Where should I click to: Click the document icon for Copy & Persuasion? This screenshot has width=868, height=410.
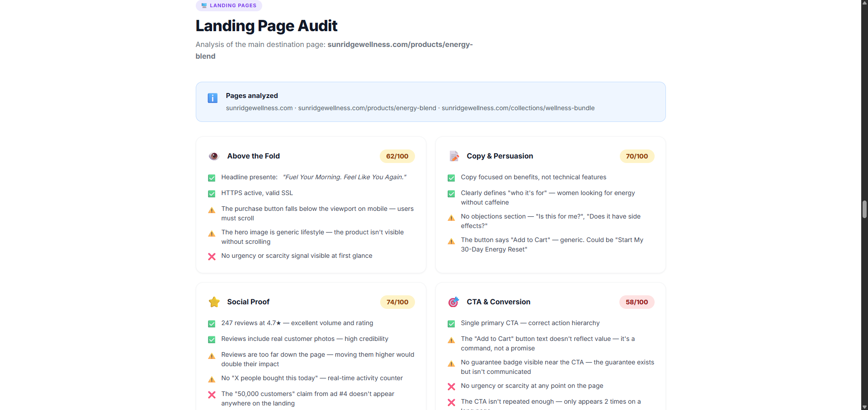pyautogui.click(x=454, y=156)
